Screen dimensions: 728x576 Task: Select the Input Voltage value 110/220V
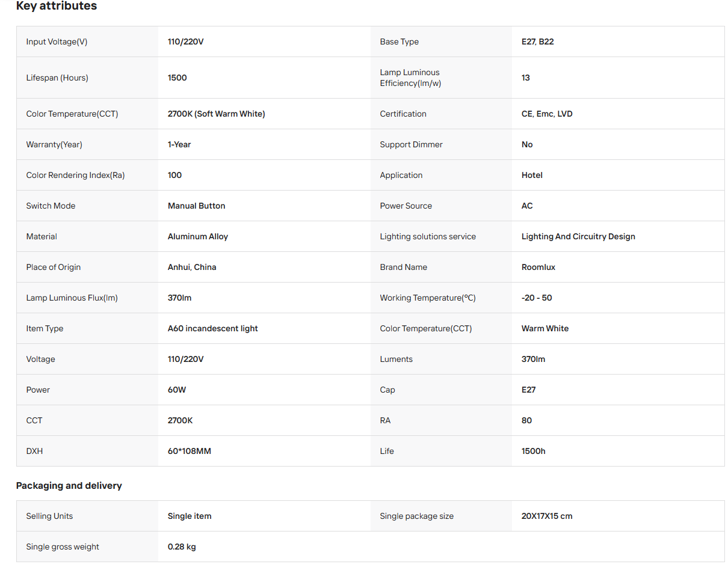click(186, 41)
